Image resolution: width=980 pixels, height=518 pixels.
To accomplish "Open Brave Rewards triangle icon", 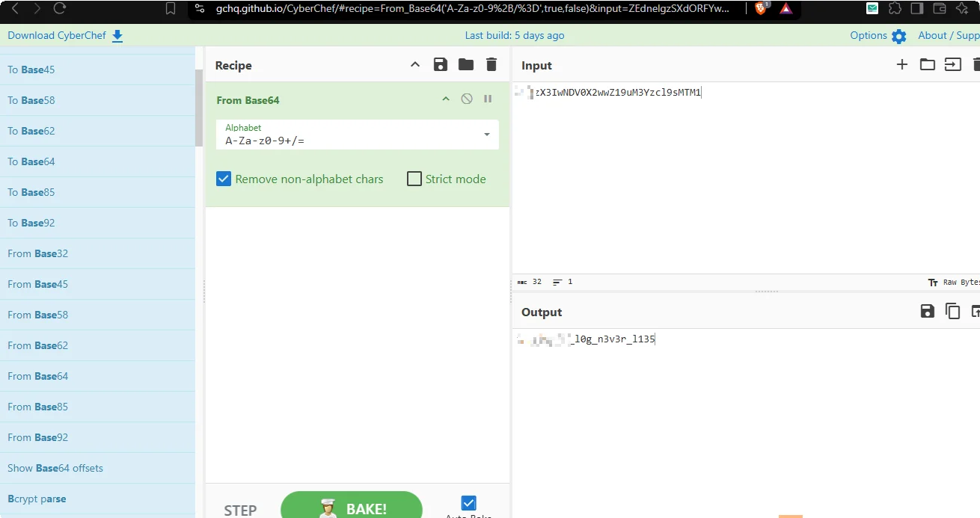I will point(785,9).
